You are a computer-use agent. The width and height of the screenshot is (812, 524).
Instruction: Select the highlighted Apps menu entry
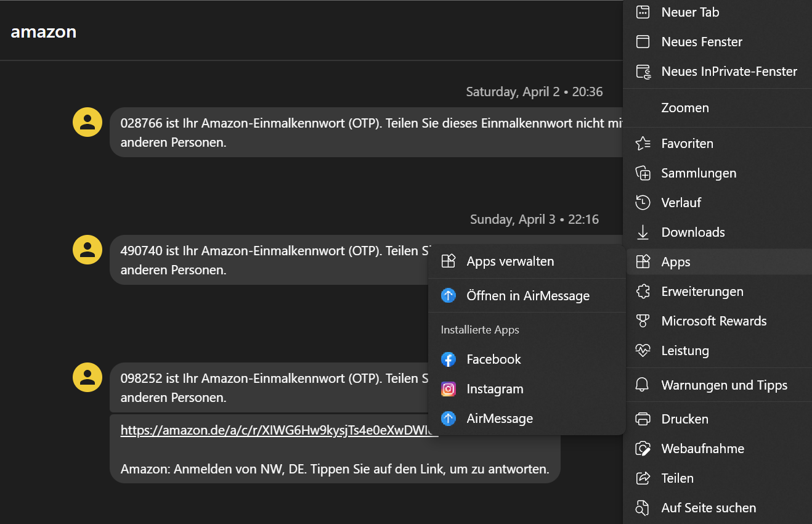718,262
